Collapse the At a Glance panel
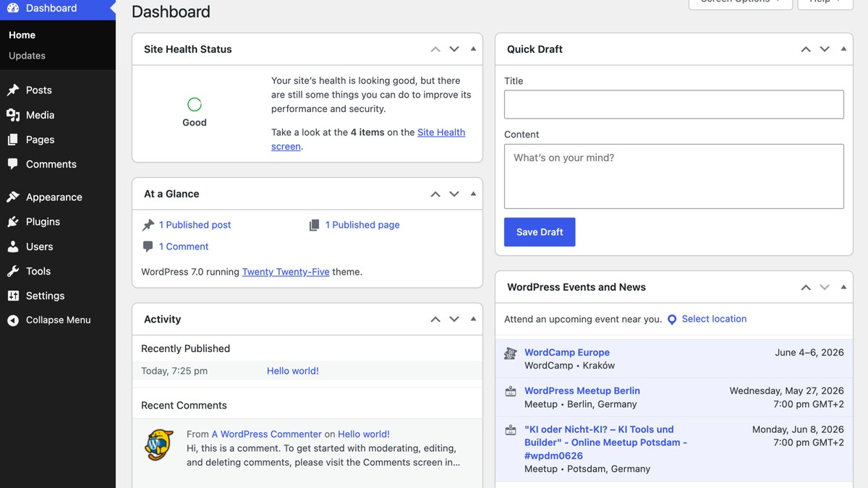Image resolution: width=868 pixels, height=488 pixels. click(473, 194)
